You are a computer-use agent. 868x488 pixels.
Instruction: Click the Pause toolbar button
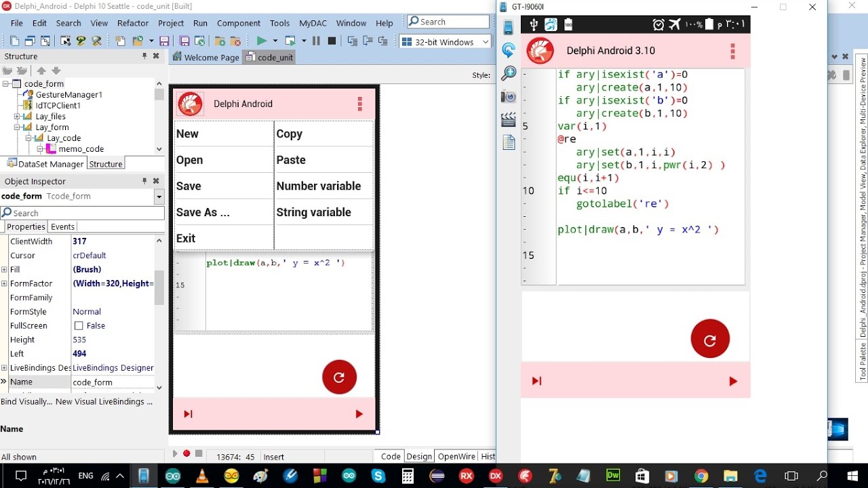click(316, 41)
